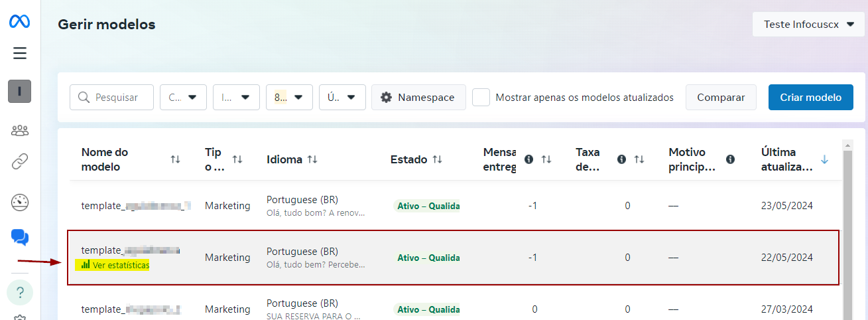
Task: Expand the Ú... filter dropdown
Action: [341, 97]
